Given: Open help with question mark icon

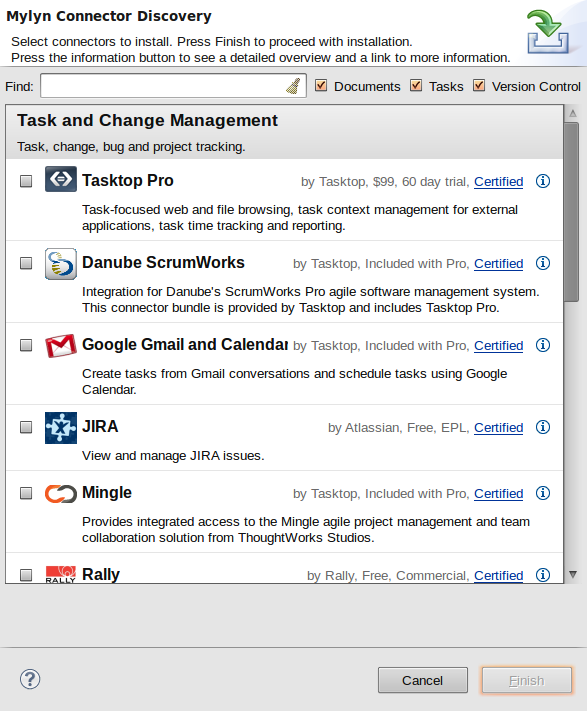Looking at the screenshot, I should (30, 679).
